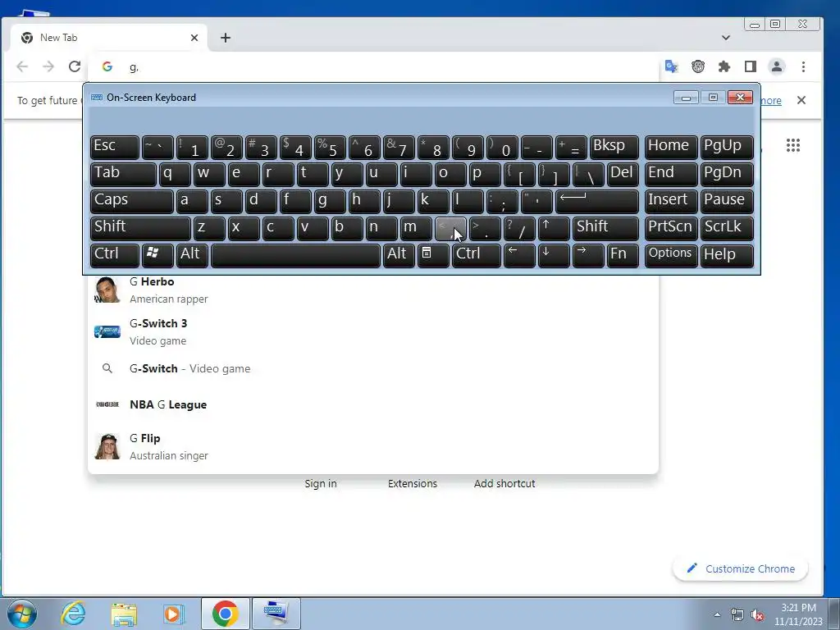Open the Extensions shortcut
The height and width of the screenshot is (630, 840).
[413, 483]
